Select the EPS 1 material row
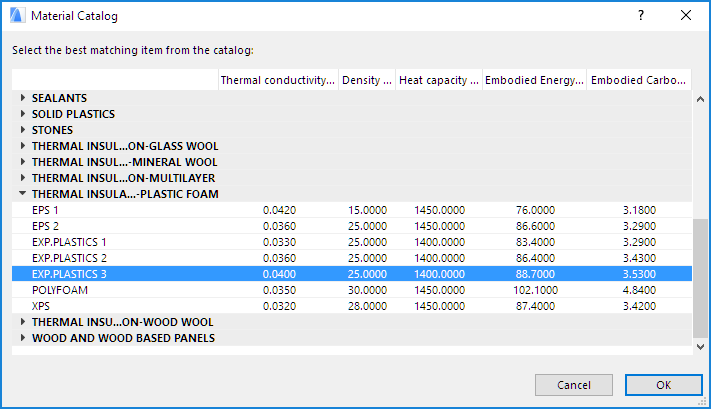This screenshot has width=711, height=409. [x=46, y=210]
